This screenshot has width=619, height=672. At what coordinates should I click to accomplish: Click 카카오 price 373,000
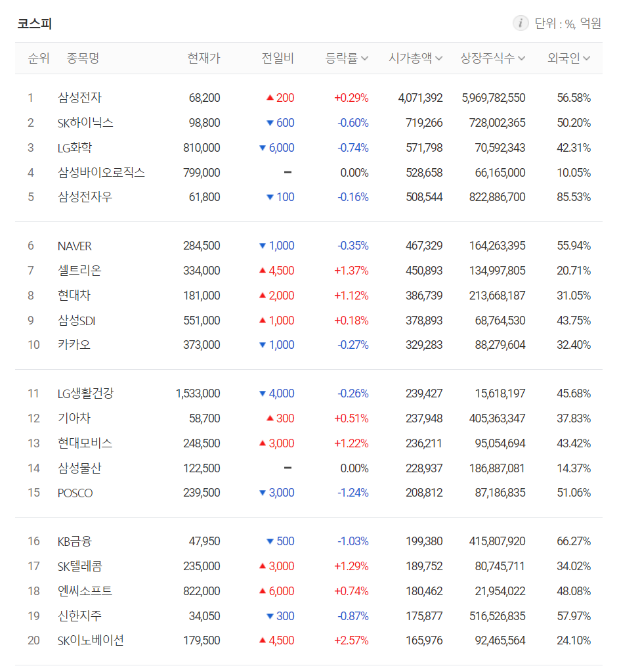click(202, 345)
